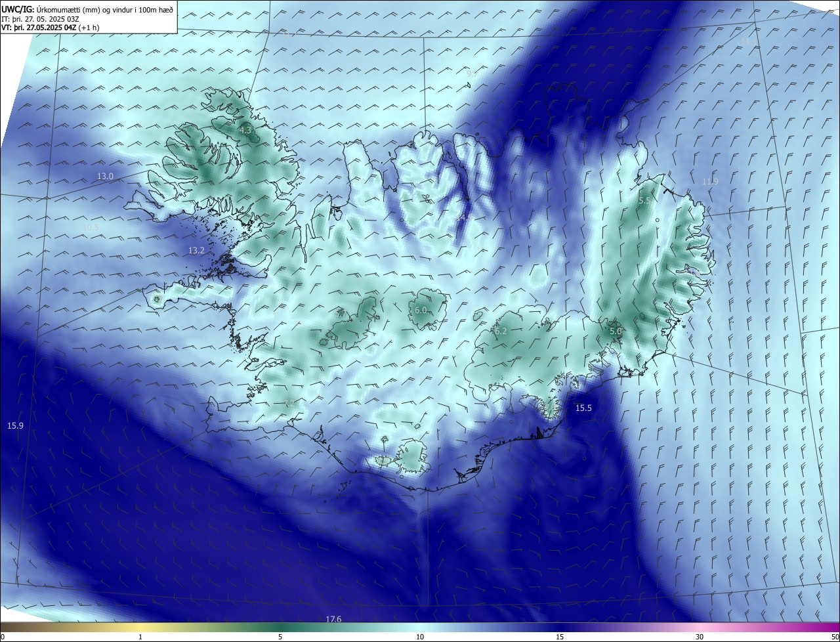Viewport: 840px width, 642px height.
Task: Click the colorbar tick label 1
Action: pyautogui.click(x=140, y=637)
